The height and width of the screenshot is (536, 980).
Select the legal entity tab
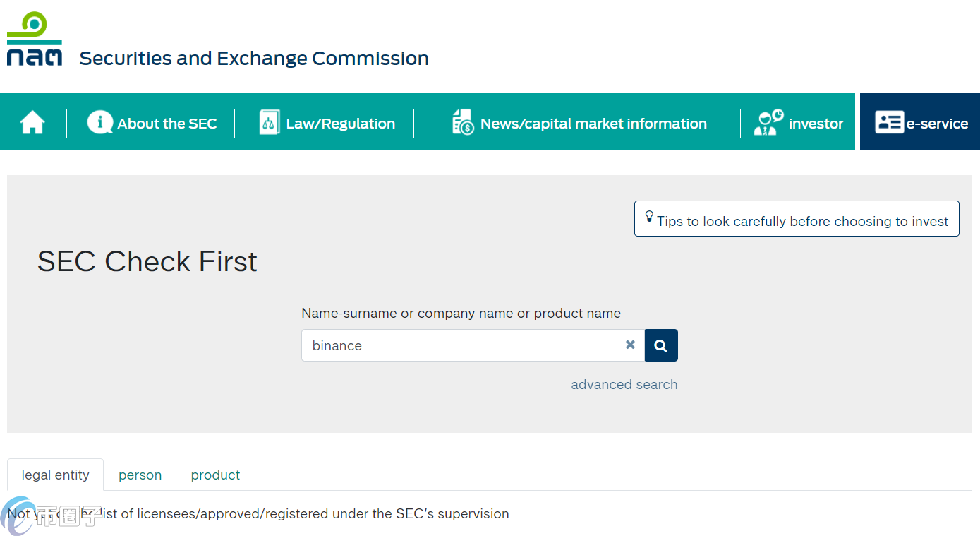pos(56,475)
